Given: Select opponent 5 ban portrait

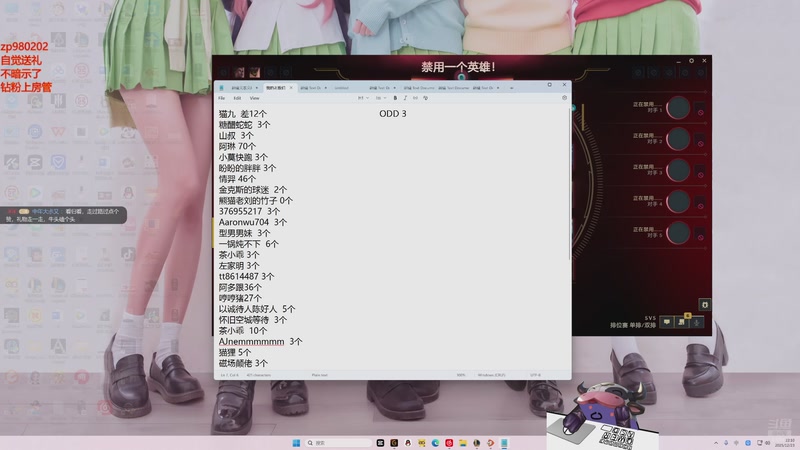Looking at the screenshot, I should point(678,233).
